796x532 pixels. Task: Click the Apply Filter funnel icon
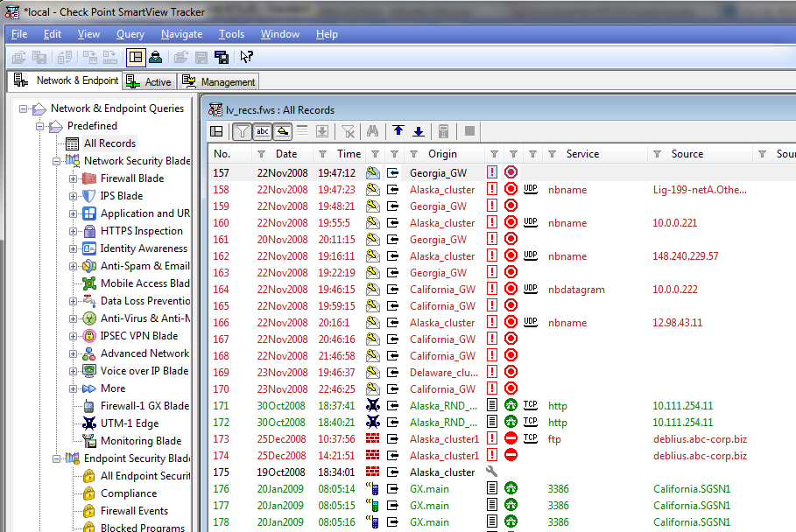(242, 131)
